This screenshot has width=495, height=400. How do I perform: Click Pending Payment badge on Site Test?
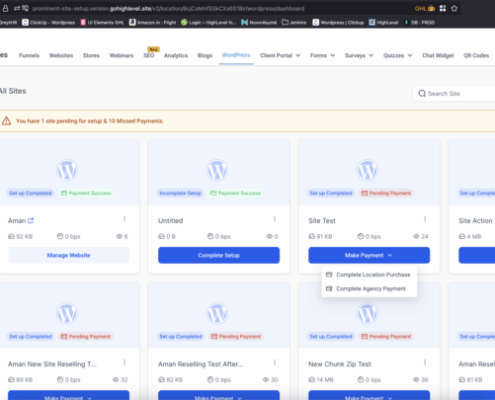(x=387, y=193)
